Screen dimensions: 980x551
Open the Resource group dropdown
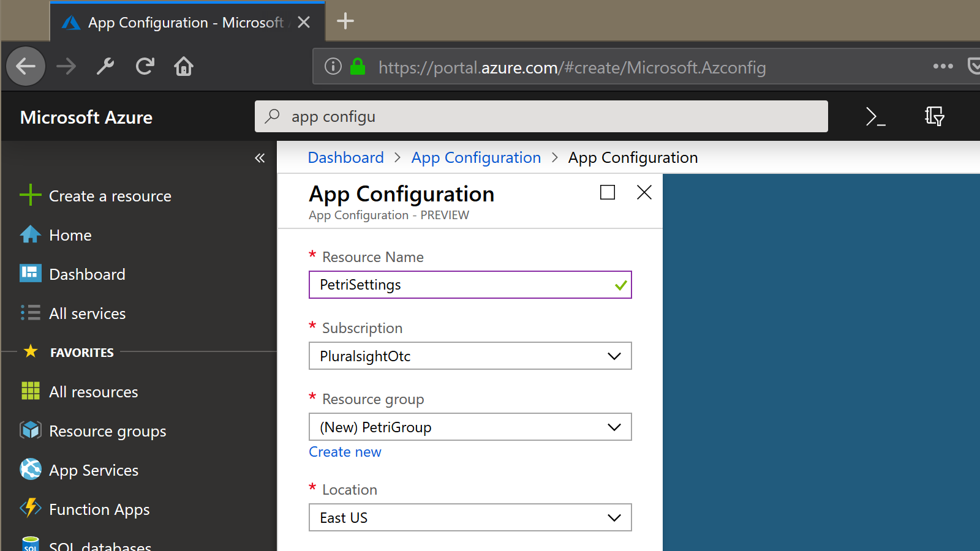(470, 427)
